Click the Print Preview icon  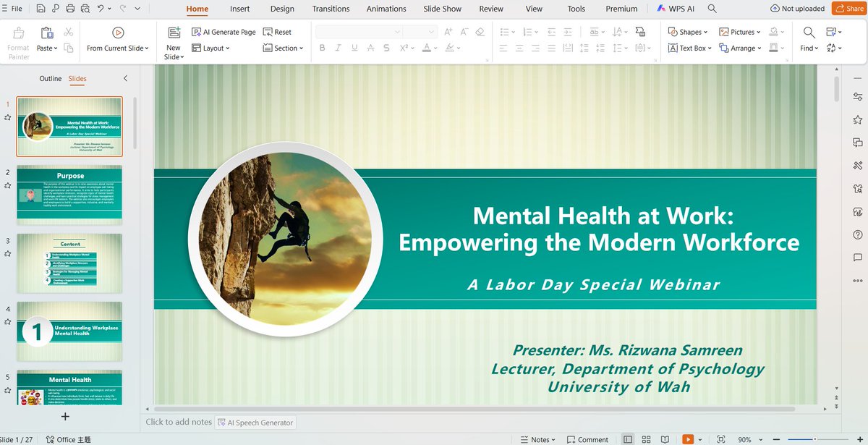(x=85, y=9)
